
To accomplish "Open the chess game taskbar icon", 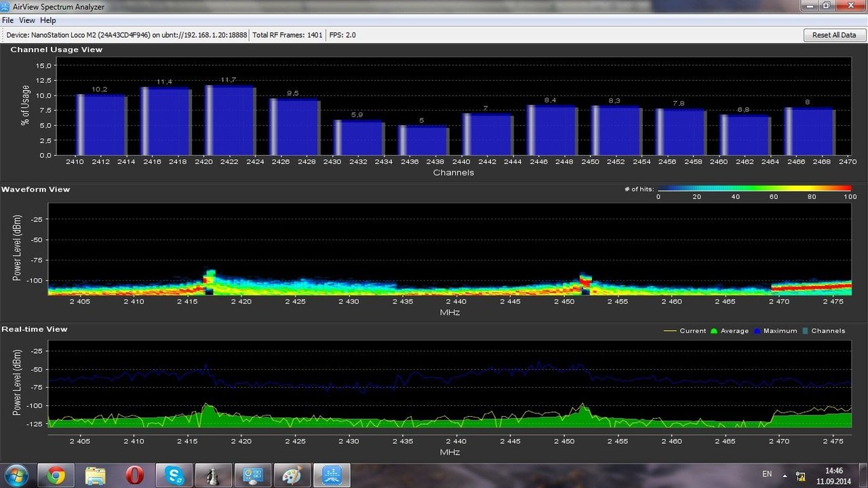I will [x=214, y=476].
